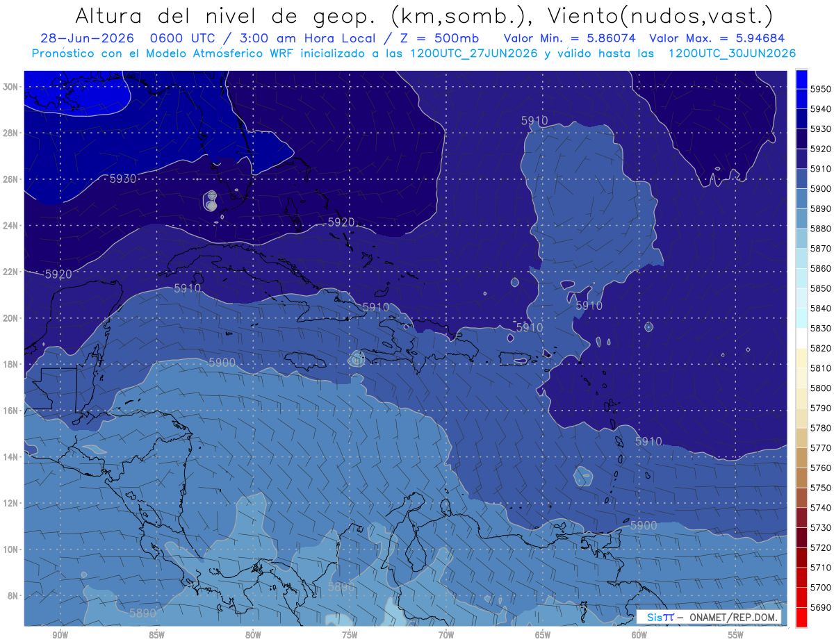This screenshot has width=834, height=644.
Task: Click the 5810 color scale label
Action: point(821,368)
